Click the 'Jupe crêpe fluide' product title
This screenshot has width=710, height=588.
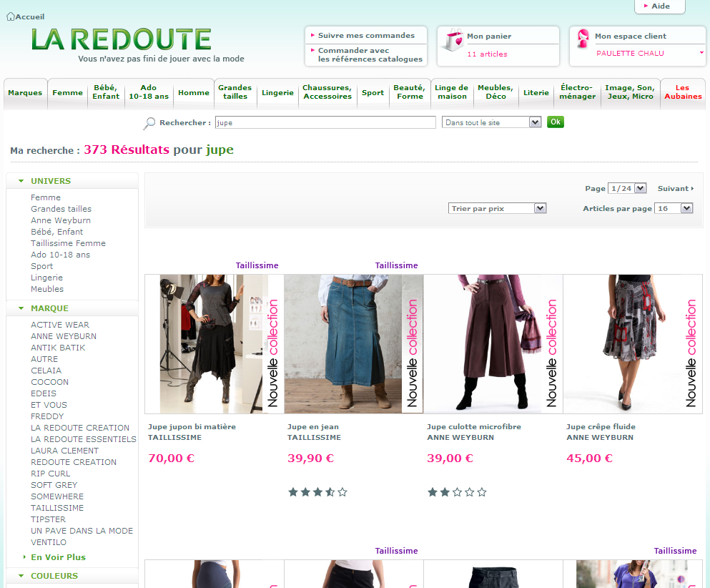(x=601, y=427)
